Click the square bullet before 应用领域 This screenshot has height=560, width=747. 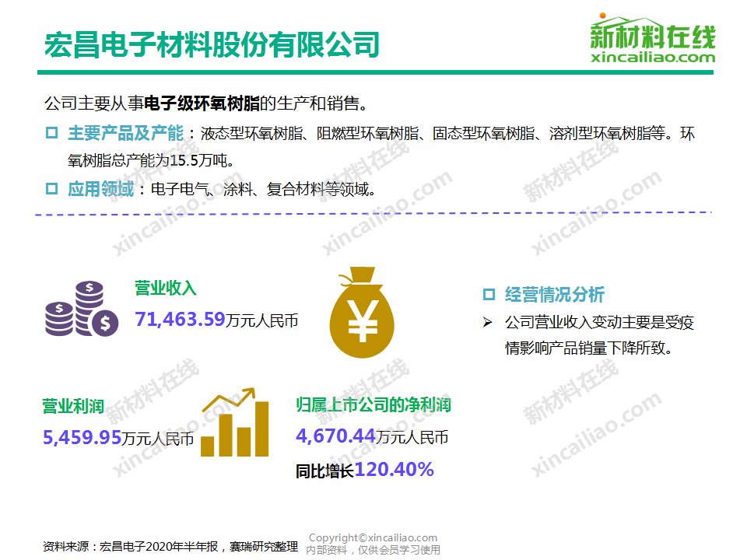(51, 189)
